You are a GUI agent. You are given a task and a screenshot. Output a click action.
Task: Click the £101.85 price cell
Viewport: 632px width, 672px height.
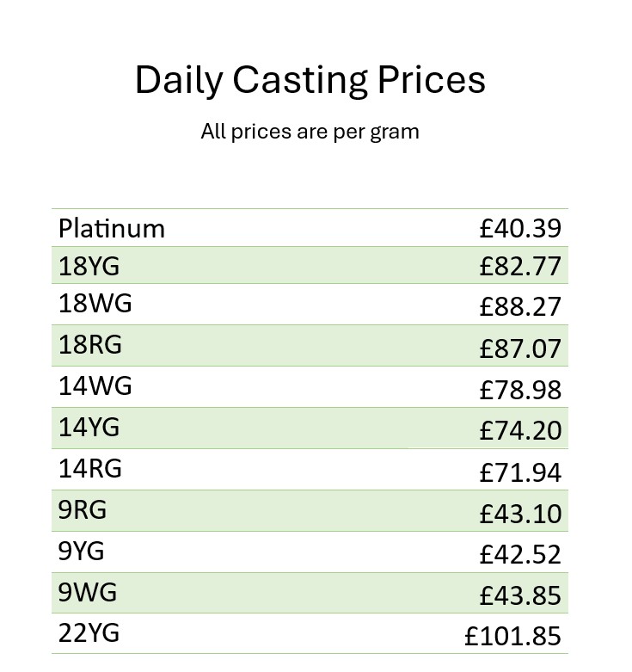click(513, 636)
